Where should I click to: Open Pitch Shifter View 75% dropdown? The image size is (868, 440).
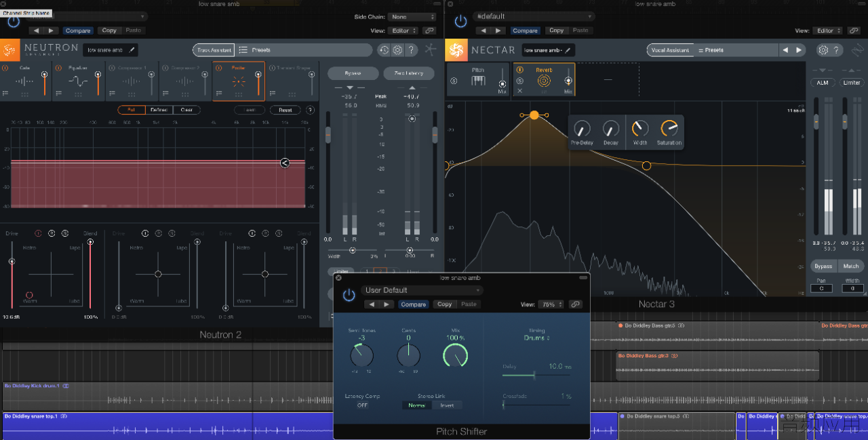tap(551, 304)
